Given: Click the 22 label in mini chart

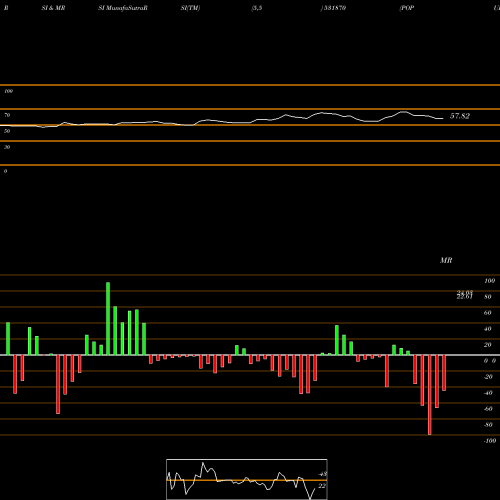Looking at the screenshot, I should pyautogui.click(x=322, y=486).
